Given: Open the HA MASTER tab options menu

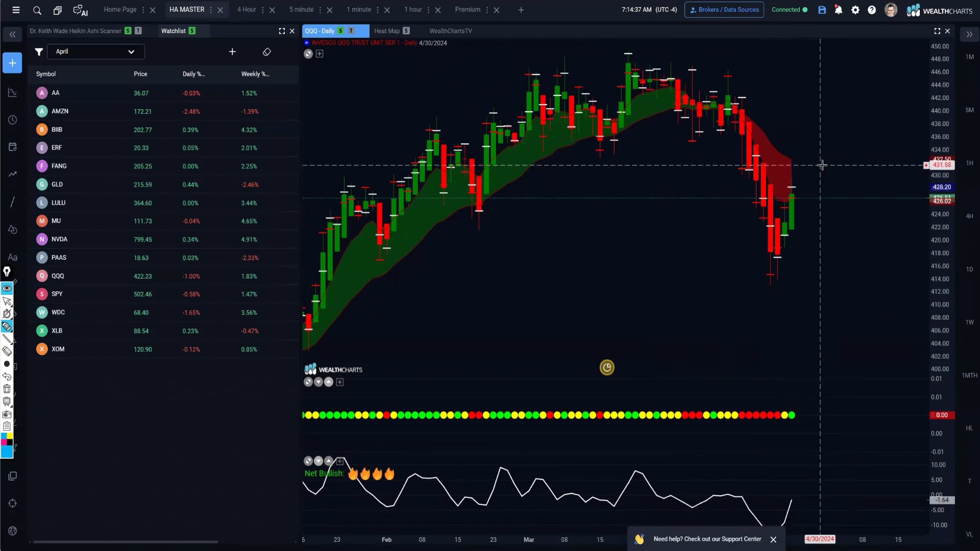Looking at the screenshot, I should coord(211,10).
